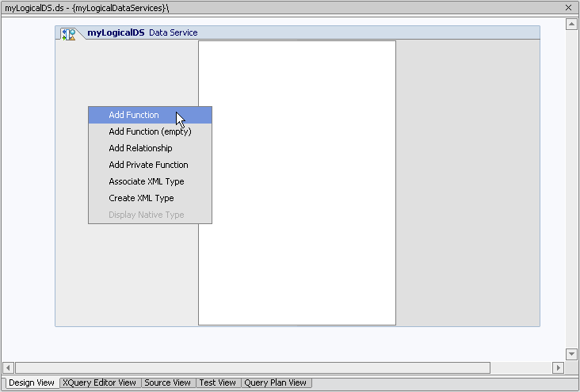Viewport: 580px width, 392px height.
Task: Select Add Private Function option
Action: coord(150,165)
